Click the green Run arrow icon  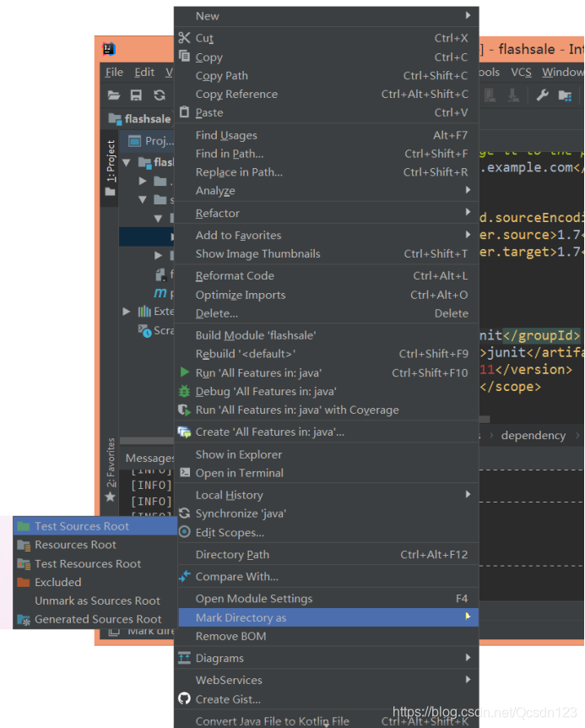coord(184,372)
